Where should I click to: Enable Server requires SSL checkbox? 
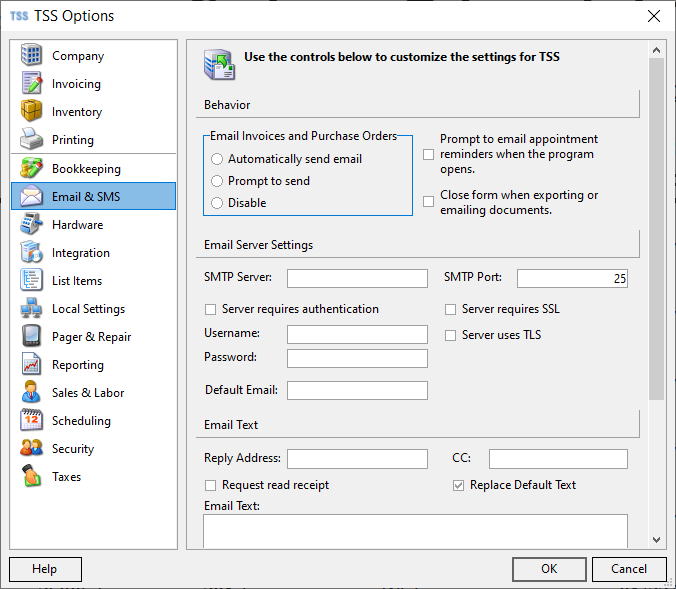[x=451, y=309]
